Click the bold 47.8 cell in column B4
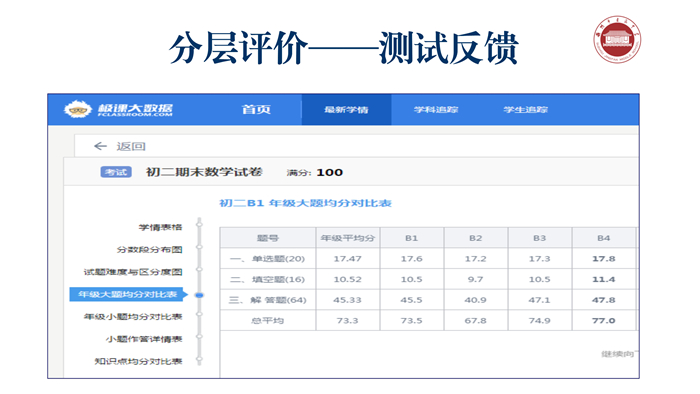 pyautogui.click(x=604, y=300)
